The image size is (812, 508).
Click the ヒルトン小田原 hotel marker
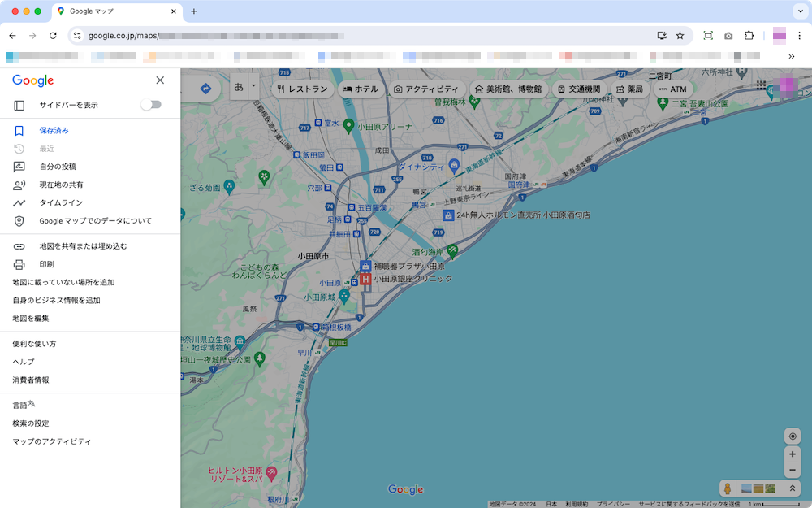point(271,473)
